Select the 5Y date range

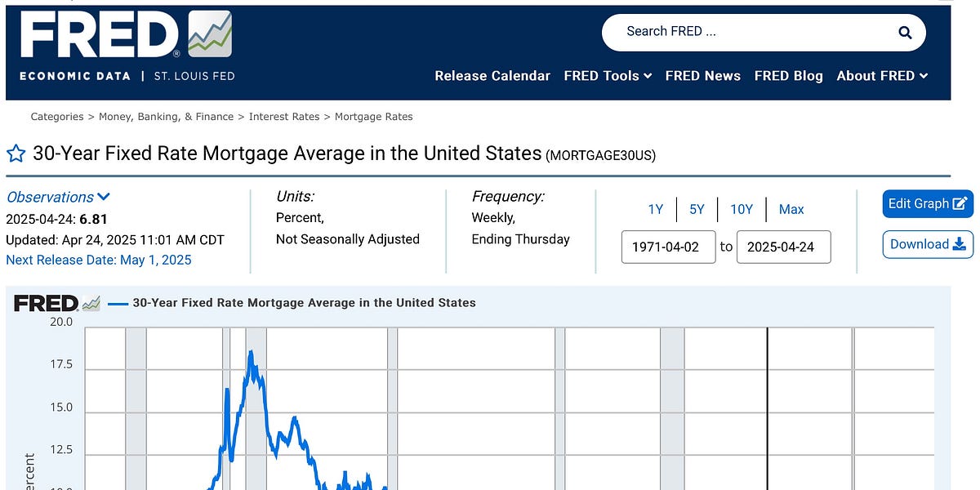click(x=696, y=209)
